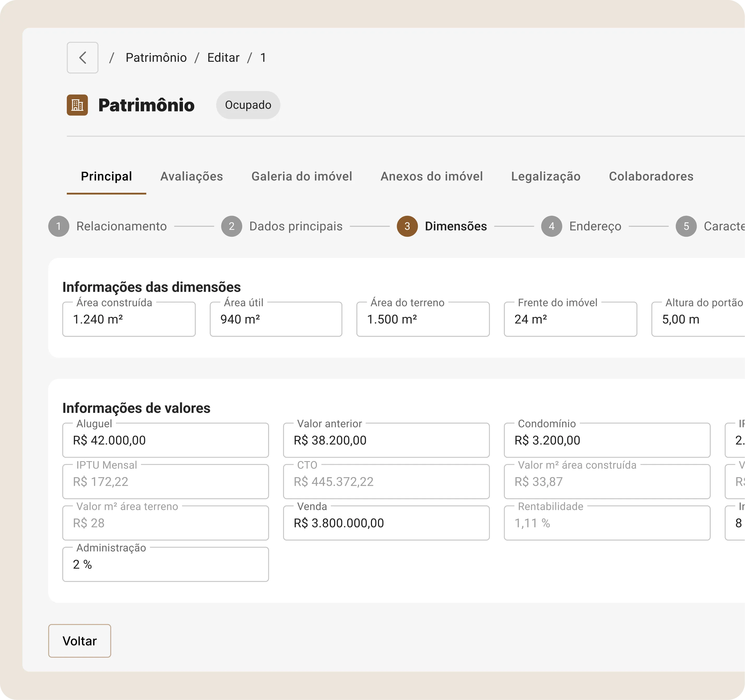
Task: Focus the Condomínio value field
Action: coord(607,440)
